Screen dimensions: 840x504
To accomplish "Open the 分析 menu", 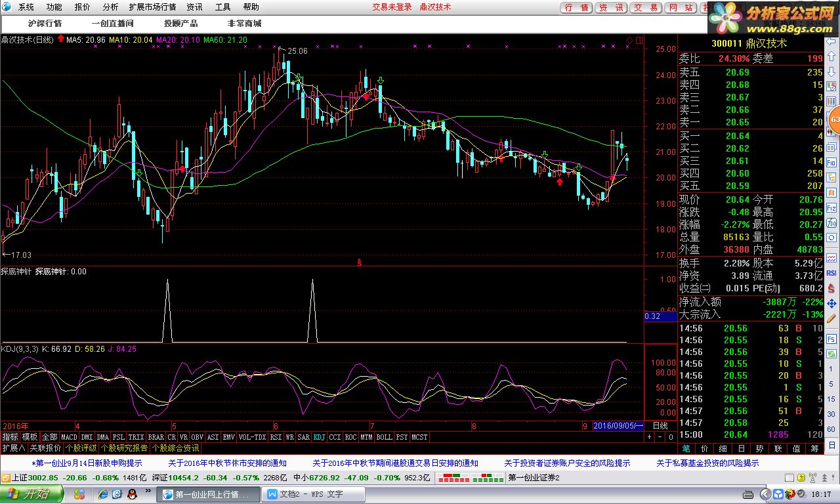I will 111,7.
